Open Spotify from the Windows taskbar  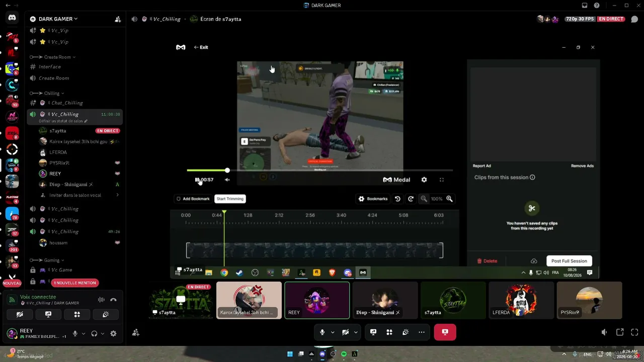[344, 354]
